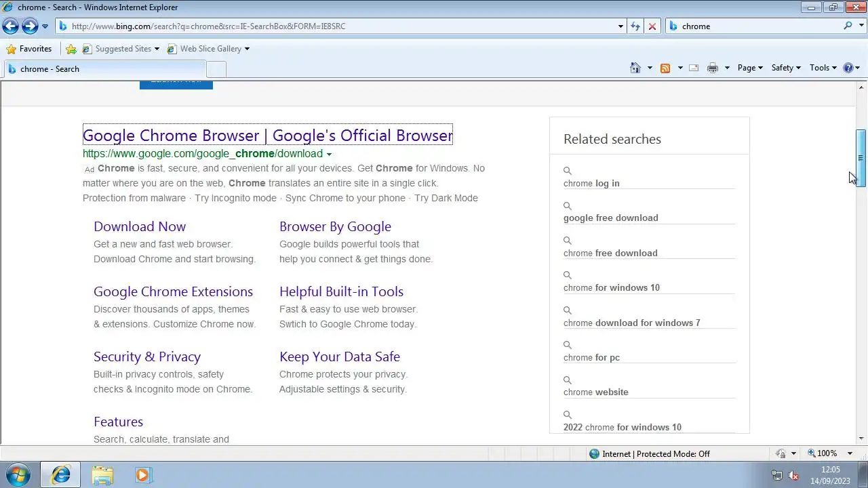The image size is (868, 488).
Task: Click the muted volume tray icon
Action: (794, 476)
